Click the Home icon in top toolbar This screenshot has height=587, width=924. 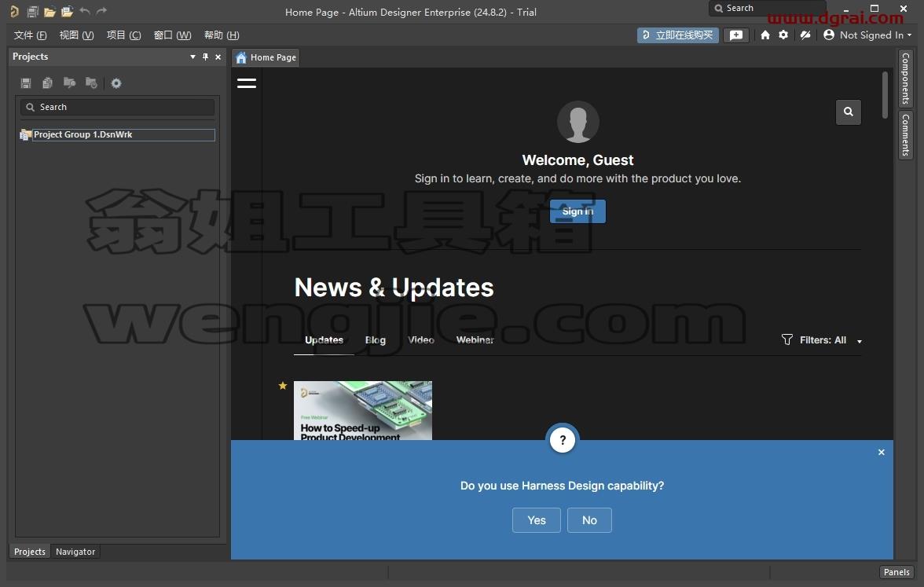[x=765, y=35]
